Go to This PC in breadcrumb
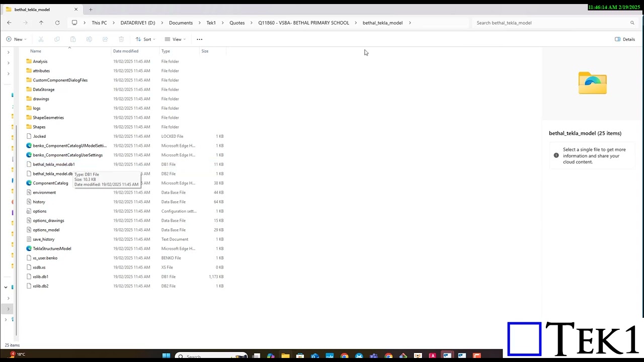Screen dimensions: 644x362 (99, 23)
